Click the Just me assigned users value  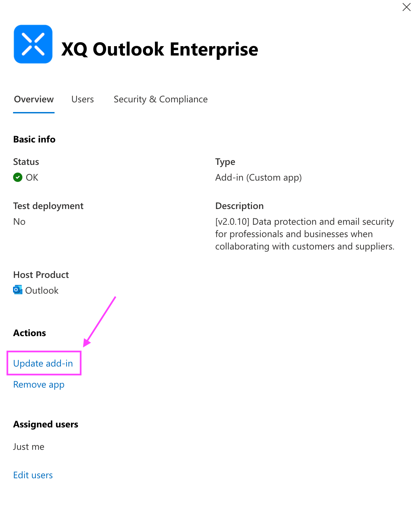point(29,447)
